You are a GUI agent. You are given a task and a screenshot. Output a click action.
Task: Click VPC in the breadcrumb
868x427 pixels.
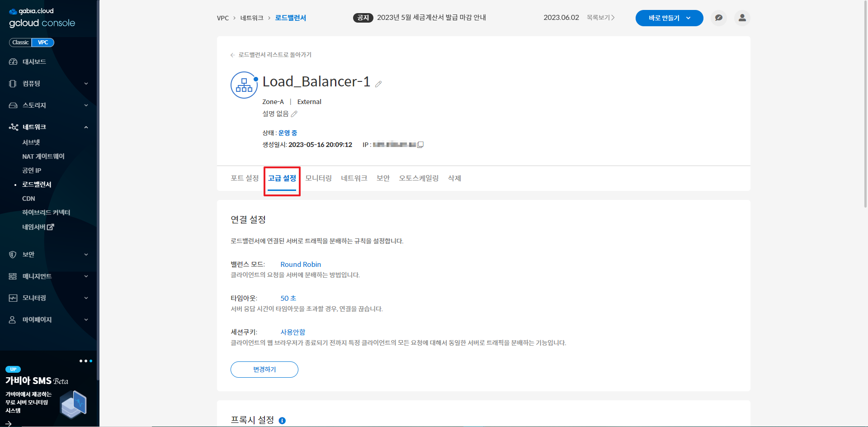click(223, 18)
